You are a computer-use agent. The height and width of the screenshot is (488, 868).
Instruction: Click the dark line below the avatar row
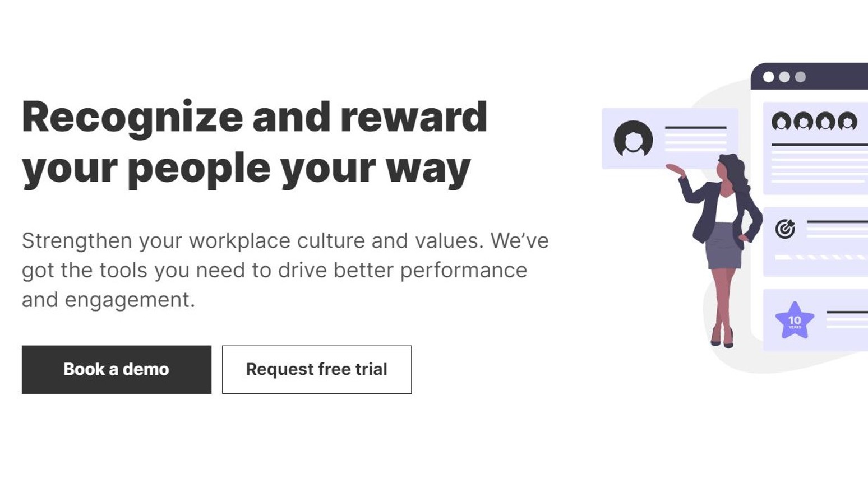click(819, 145)
